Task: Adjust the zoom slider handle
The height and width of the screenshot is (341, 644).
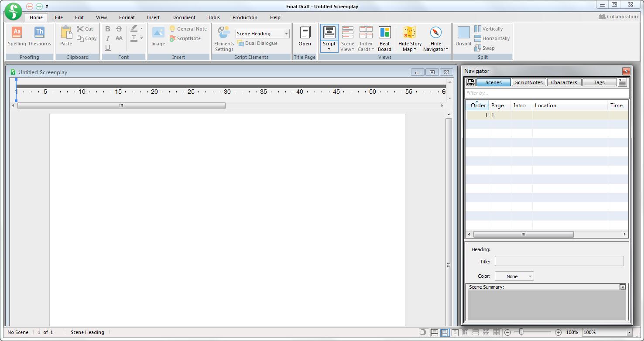Action: point(521,332)
